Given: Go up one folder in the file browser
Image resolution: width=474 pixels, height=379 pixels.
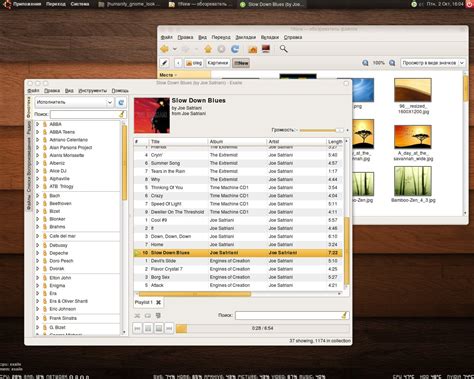Looking at the screenshot, I should 208,49.
